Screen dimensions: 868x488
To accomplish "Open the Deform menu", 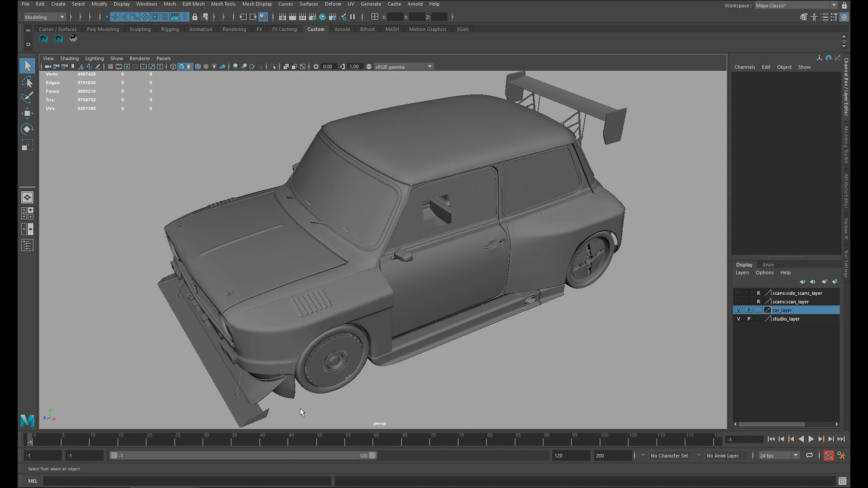I will pyautogui.click(x=333, y=4).
